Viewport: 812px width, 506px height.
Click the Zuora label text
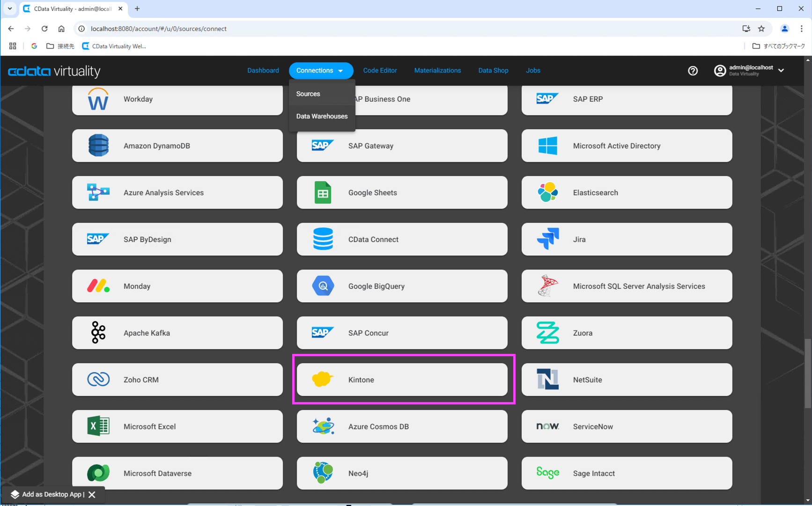click(x=583, y=333)
